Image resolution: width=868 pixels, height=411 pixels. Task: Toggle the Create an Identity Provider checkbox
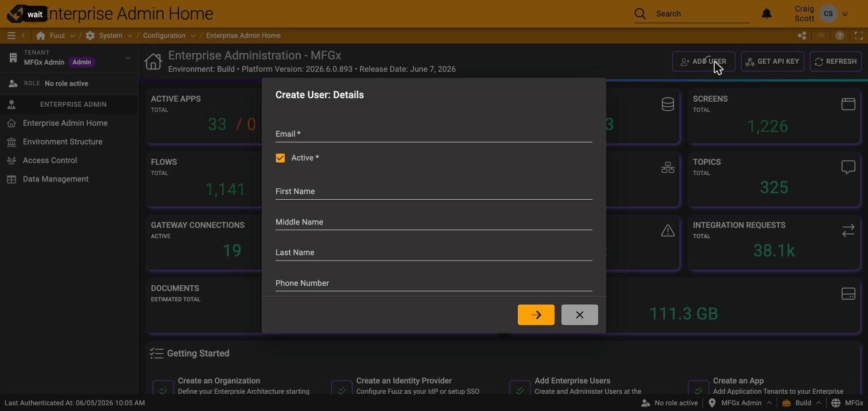coord(342,389)
